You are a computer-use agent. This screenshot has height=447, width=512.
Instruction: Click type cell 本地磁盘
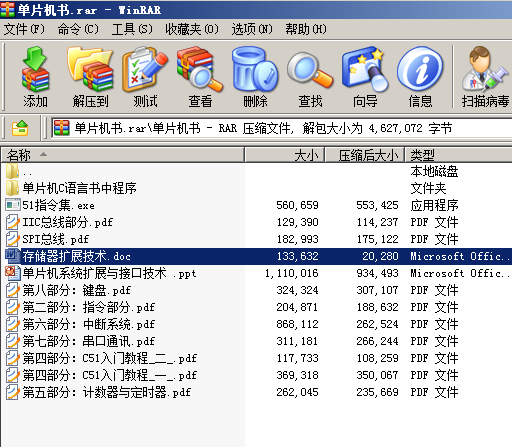434,171
